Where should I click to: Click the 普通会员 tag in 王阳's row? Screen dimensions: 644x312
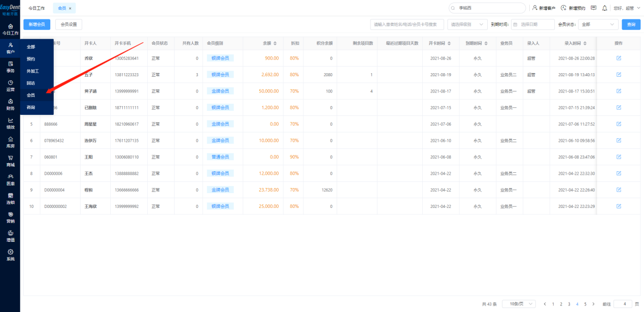coord(220,157)
